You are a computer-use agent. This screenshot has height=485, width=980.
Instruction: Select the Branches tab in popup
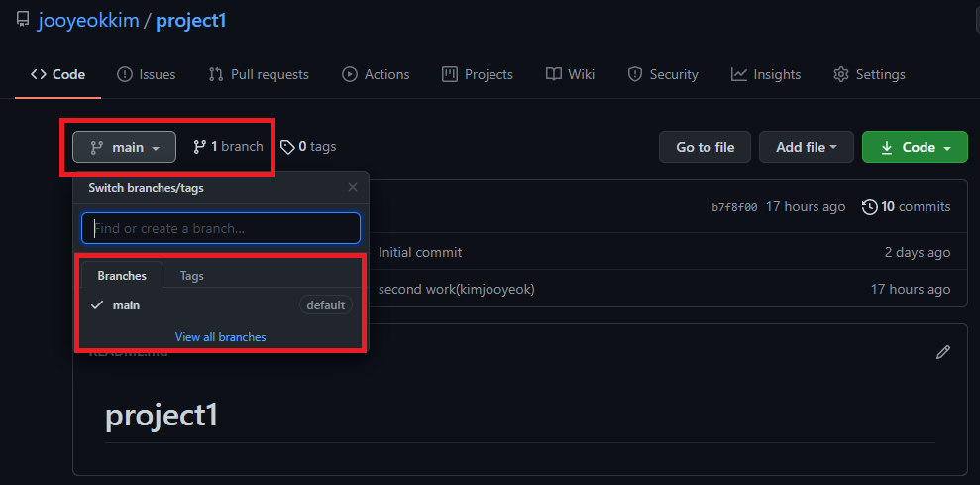tap(122, 276)
